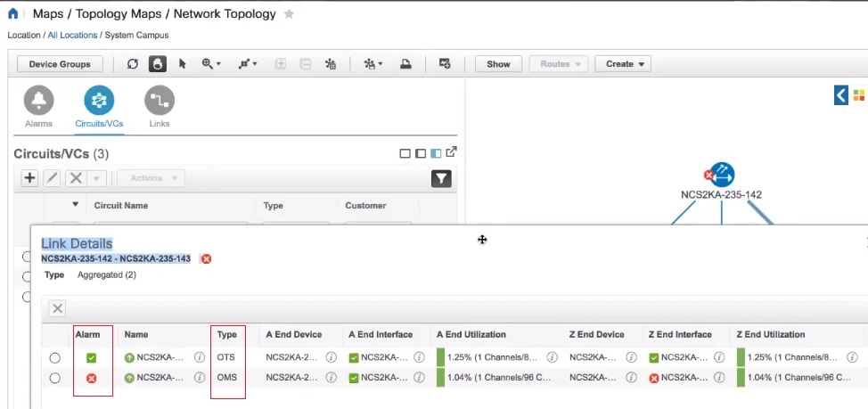Click the X delete circuit icon
Viewport: 868px width, 409px height.
coord(77,178)
